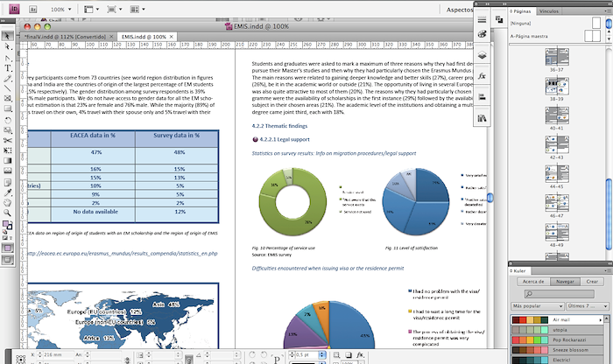Open the Páginas panel options menu
Screen dimensions: 613x364
(609, 10)
